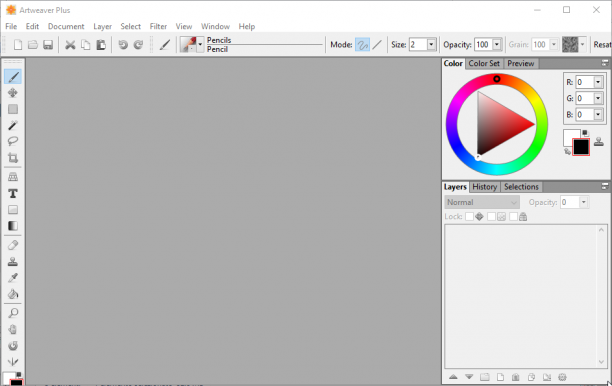Screen dimensions: 612x386
Task: Redo with the toolbar arrow icon
Action: click(139, 45)
